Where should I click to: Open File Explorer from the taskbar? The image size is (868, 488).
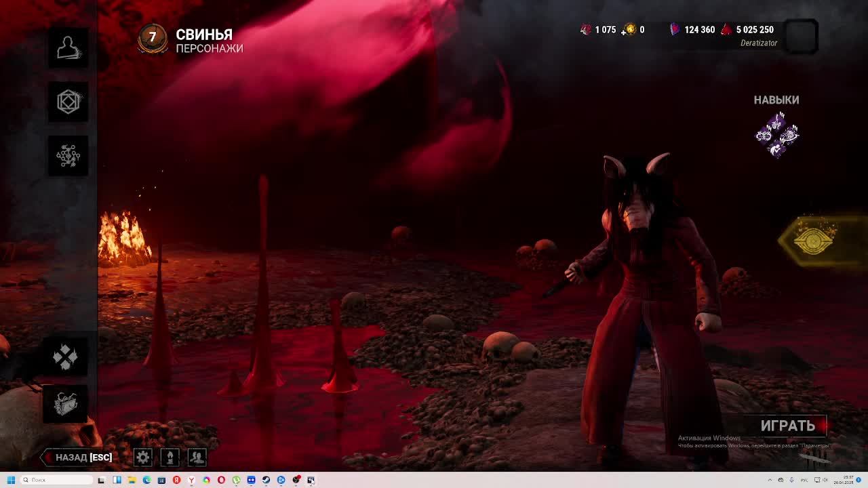pos(132,480)
